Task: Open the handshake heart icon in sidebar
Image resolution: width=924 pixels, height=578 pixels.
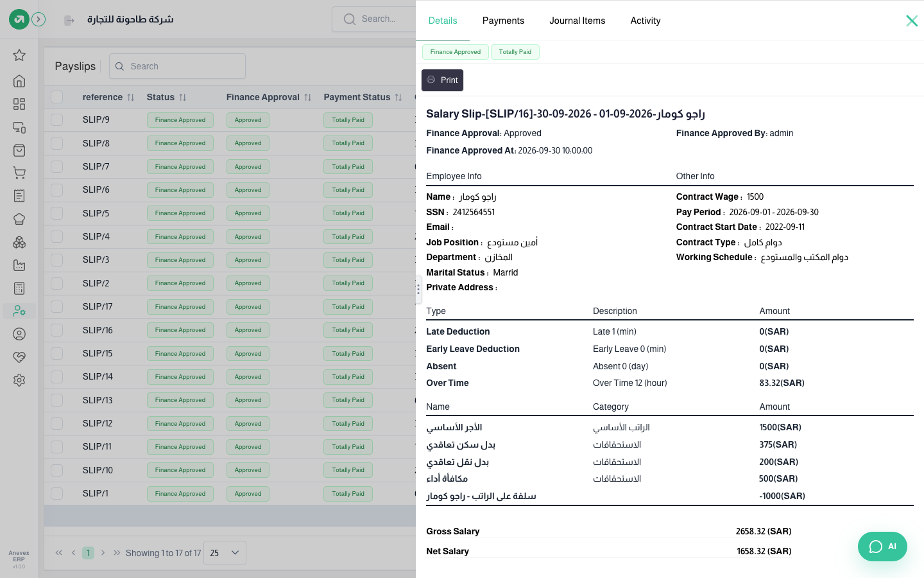Action: pos(19,357)
